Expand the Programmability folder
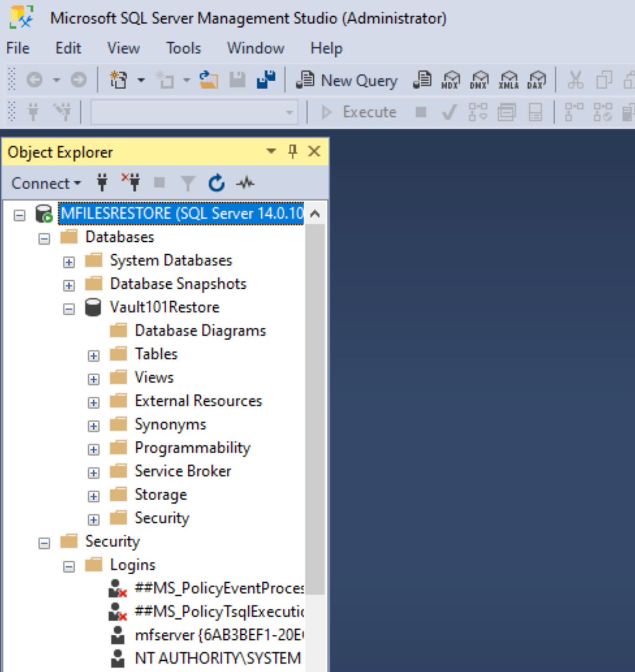 coord(94,450)
